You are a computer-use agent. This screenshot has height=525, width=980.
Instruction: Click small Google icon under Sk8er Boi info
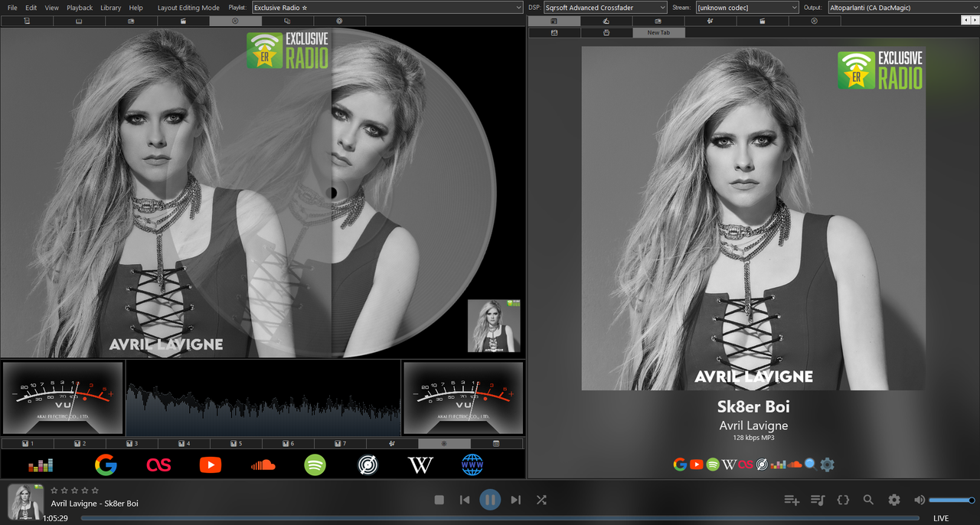[x=680, y=464]
